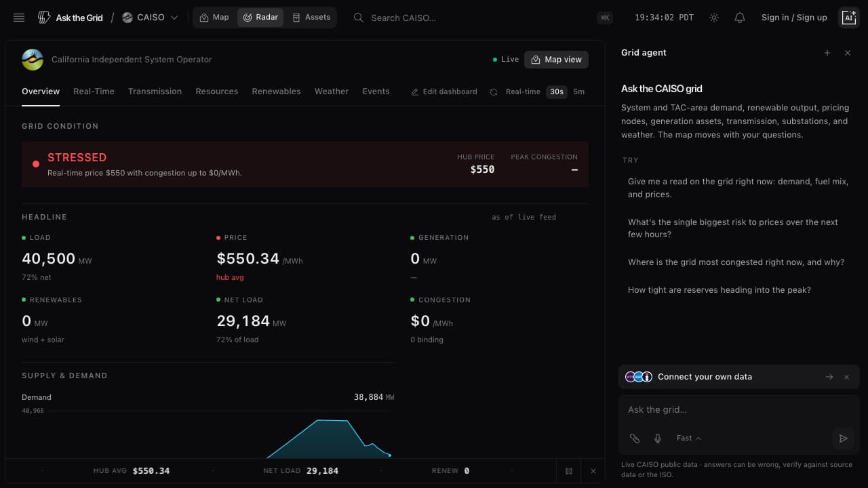This screenshot has height=488, width=868.
Task: Select the Overview tab
Action: (41, 91)
